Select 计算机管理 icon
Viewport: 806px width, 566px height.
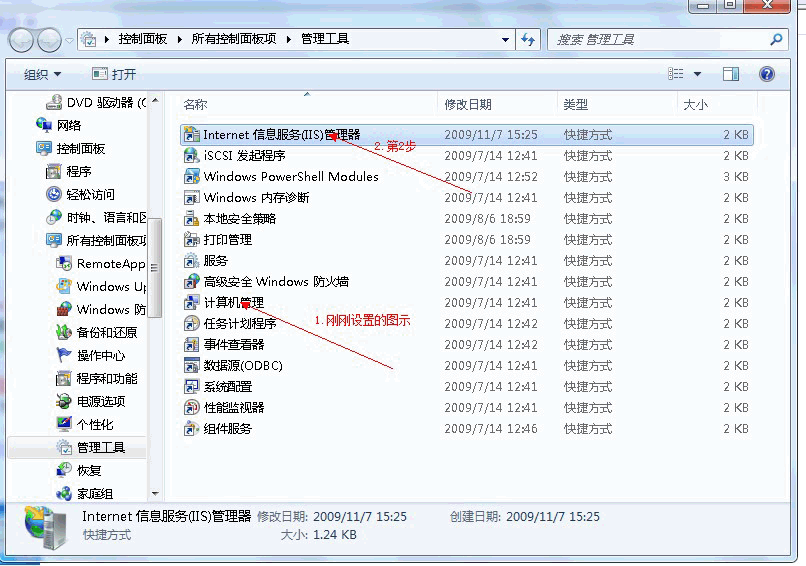click(191, 303)
